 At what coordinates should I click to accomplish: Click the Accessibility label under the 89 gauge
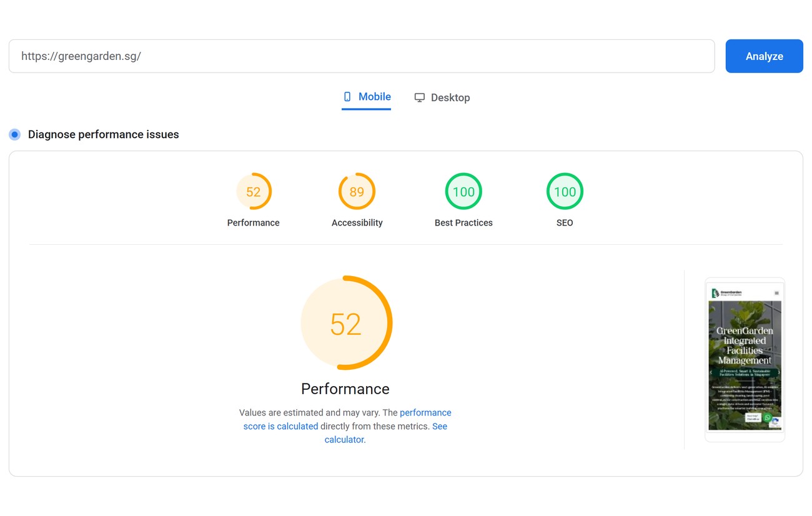(357, 223)
